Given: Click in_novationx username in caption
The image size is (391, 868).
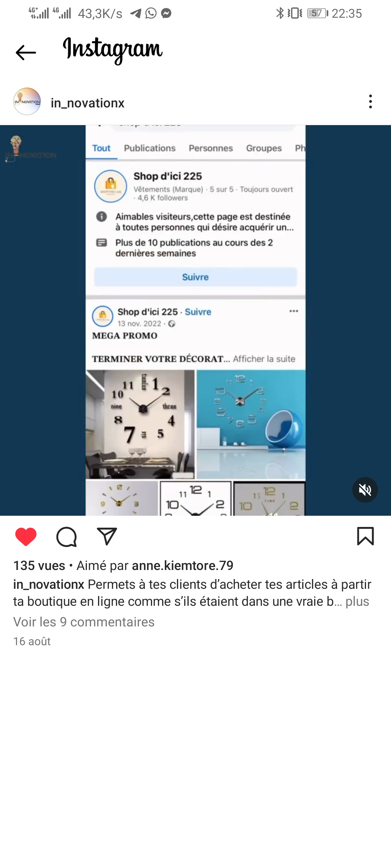Looking at the screenshot, I should coord(49,584).
